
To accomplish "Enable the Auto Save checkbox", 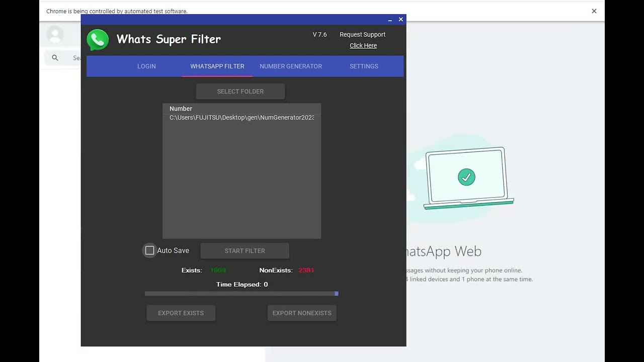I will tap(149, 250).
